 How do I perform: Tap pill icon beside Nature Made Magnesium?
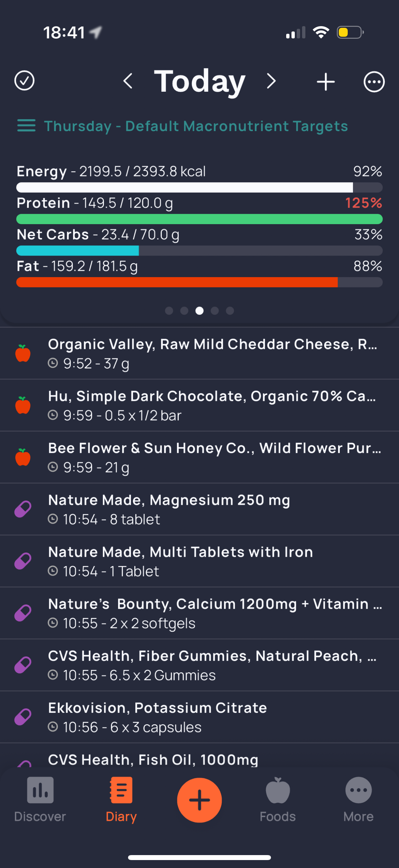pos(23,509)
